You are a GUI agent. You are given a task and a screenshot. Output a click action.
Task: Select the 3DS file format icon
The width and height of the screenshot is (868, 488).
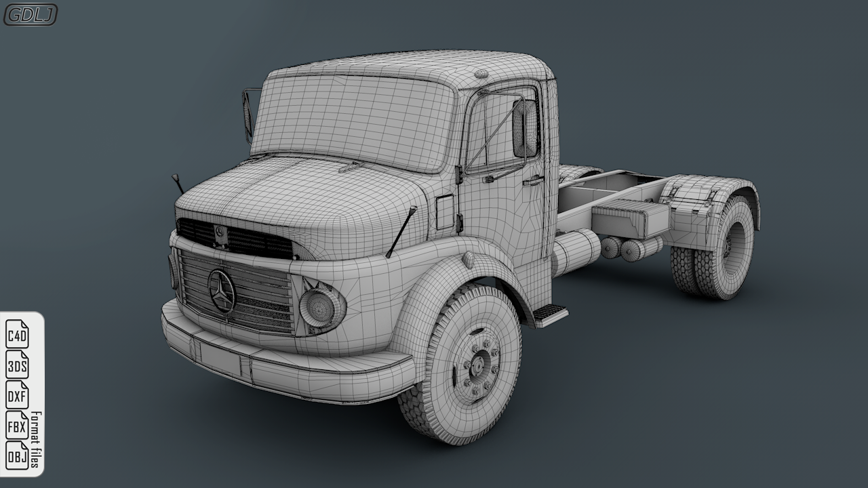[17, 365]
